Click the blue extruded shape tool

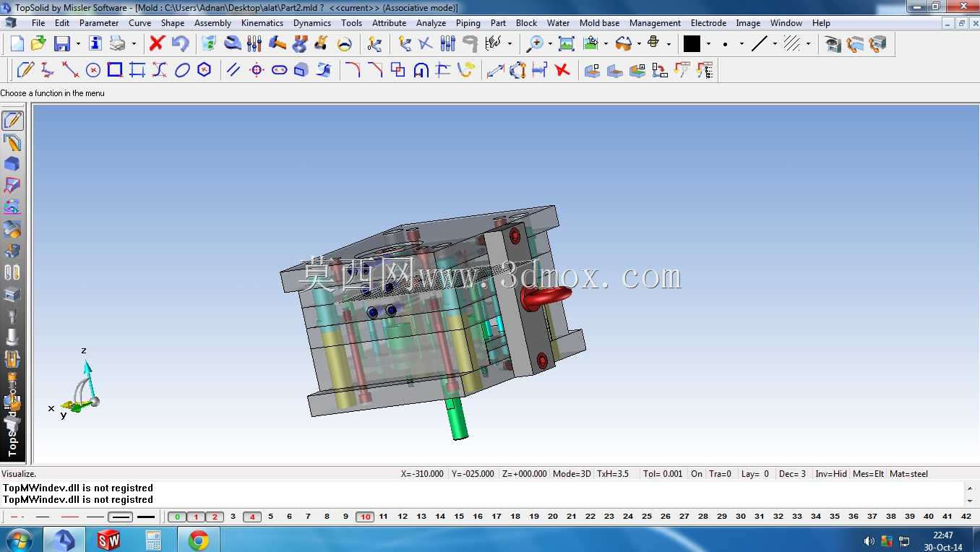point(301,70)
